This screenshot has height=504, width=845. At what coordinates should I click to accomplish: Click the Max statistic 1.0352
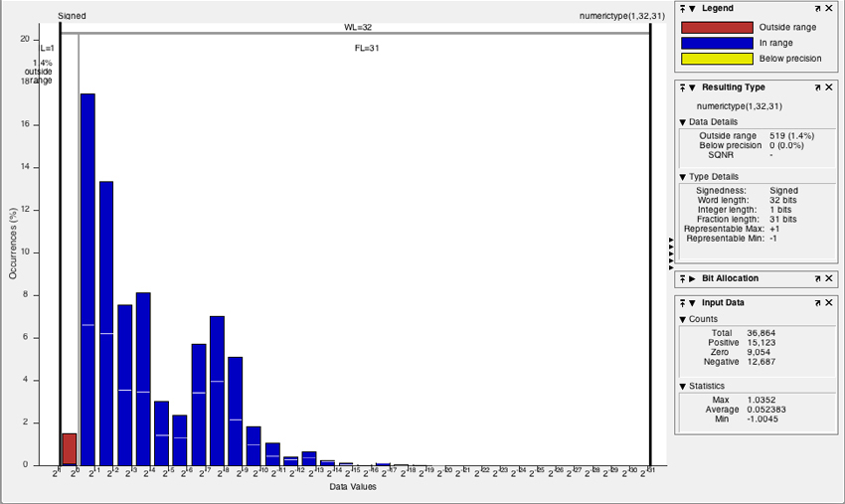tap(760, 400)
